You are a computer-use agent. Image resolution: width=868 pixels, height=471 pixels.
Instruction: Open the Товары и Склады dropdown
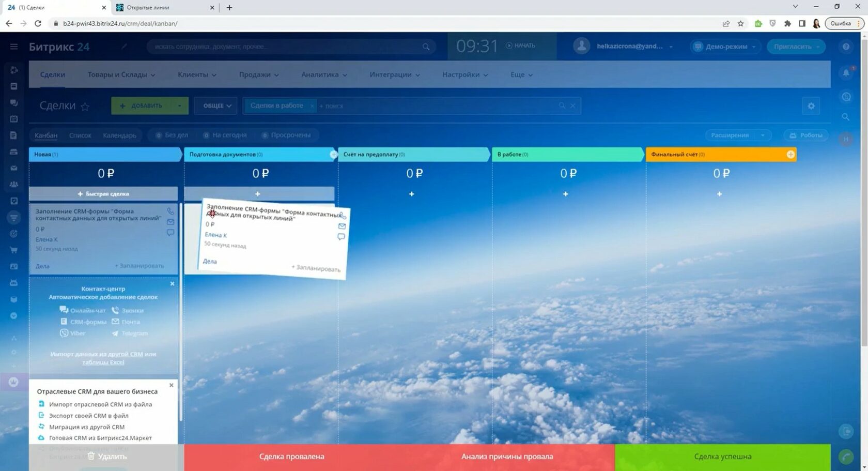pos(121,74)
